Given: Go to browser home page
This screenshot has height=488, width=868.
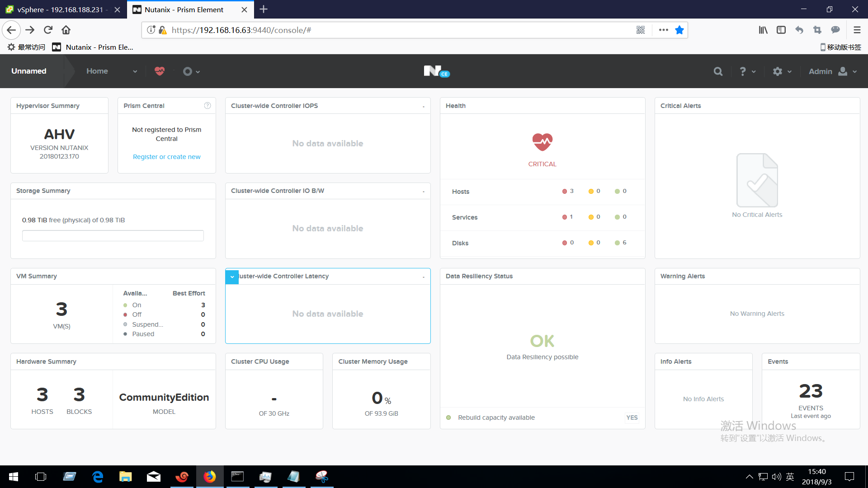Looking at the screenshot, I should tap(66, 30).
